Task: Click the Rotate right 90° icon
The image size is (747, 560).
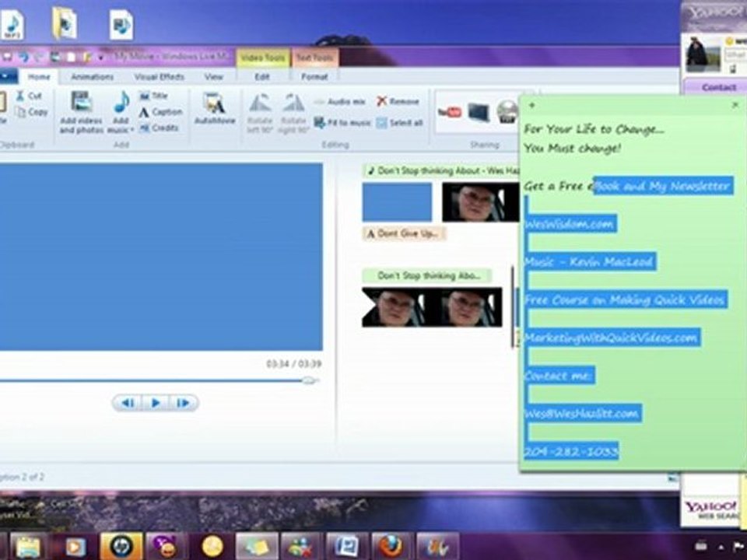Action: coord(293,103)
